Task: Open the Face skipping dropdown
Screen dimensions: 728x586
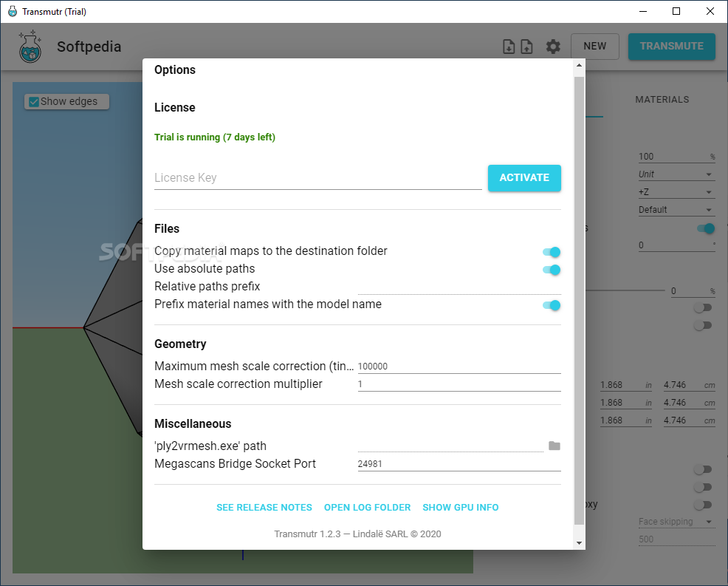Action: tap(676, 522)
